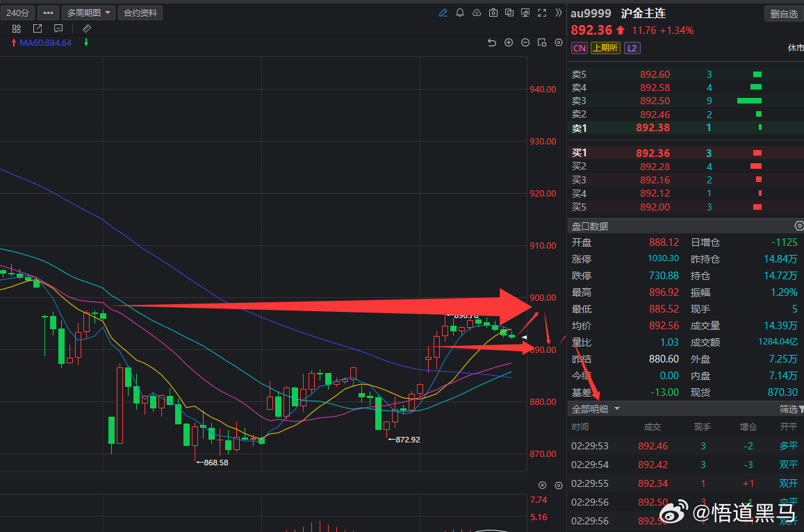Viewport: 804px width, 532px height.
Task: Select the 买1 price 892.36
Action: 653,153
